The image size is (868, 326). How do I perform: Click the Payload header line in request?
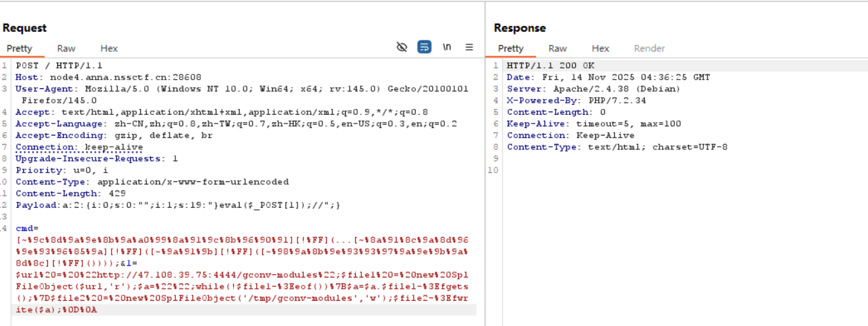pyautogui.click(x=178, y=205)
